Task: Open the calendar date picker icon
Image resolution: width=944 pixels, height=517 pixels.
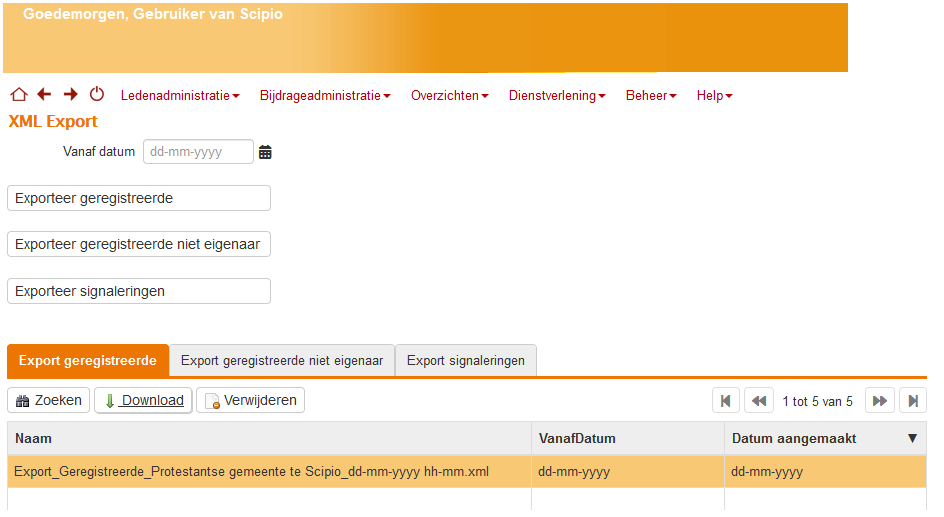Action: (x=265, y=153)
